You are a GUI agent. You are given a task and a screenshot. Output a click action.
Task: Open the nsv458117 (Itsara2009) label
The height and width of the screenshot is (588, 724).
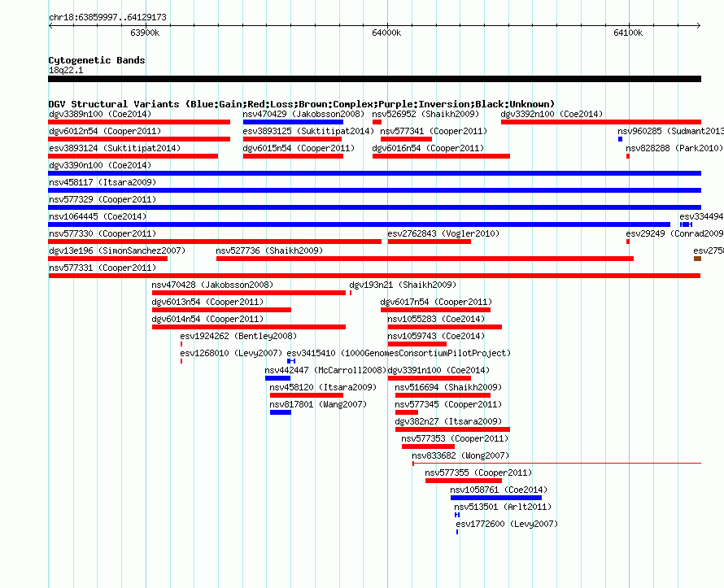coord(102,182)
